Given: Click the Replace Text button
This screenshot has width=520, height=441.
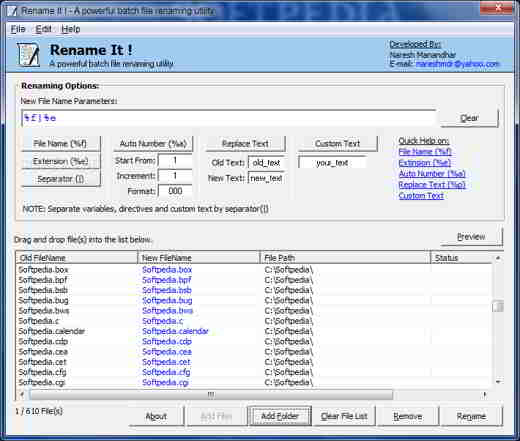Looking at the screenshot, I should point(245,144).
